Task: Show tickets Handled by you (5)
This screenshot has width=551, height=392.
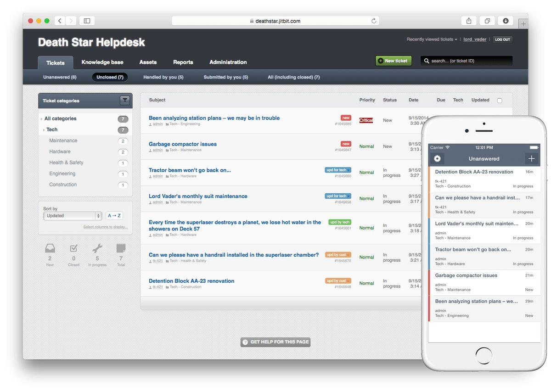Action: [163, 77]
